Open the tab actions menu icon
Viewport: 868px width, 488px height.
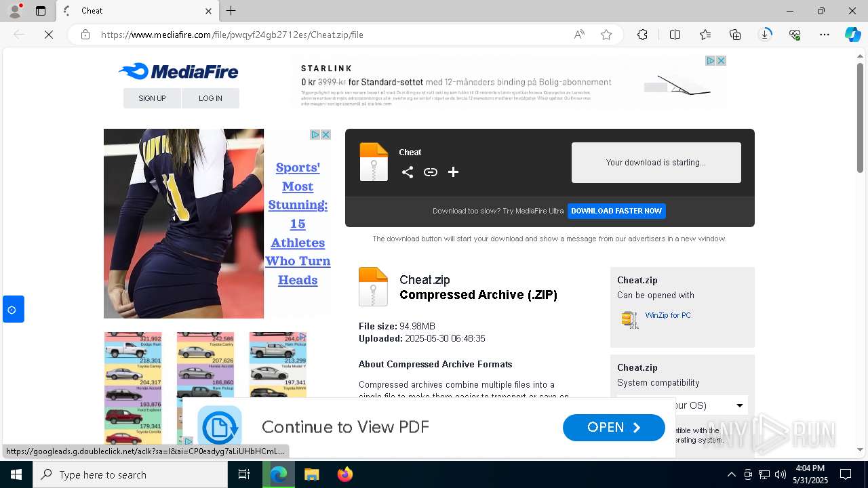(41, 11)
